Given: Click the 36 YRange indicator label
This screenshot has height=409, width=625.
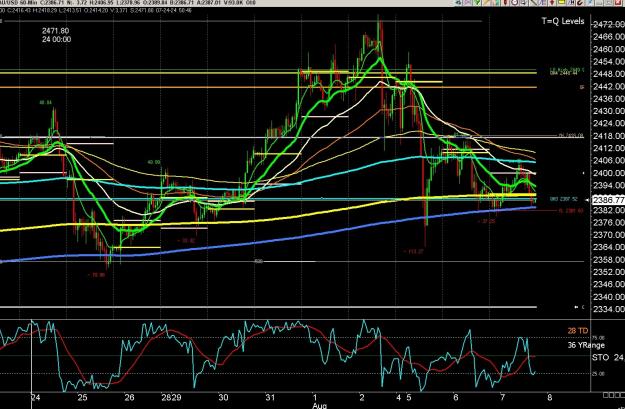Looking at the screenshot, I should point(586,345).
